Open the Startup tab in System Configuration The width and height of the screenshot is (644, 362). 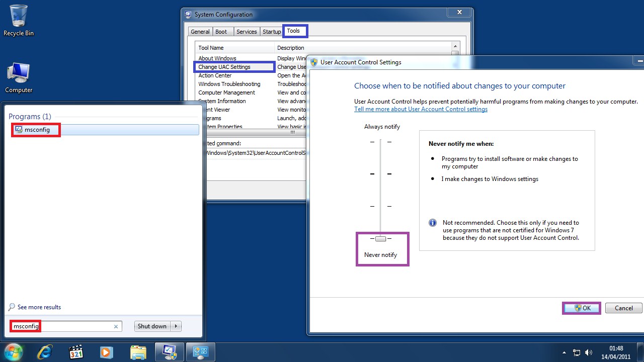[x=272, y=32]
